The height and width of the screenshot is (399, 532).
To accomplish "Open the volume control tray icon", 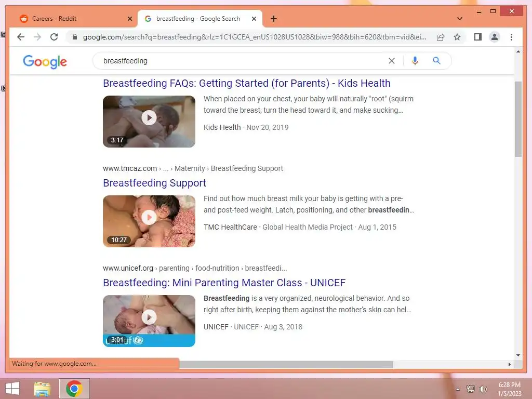I will 483,389.
